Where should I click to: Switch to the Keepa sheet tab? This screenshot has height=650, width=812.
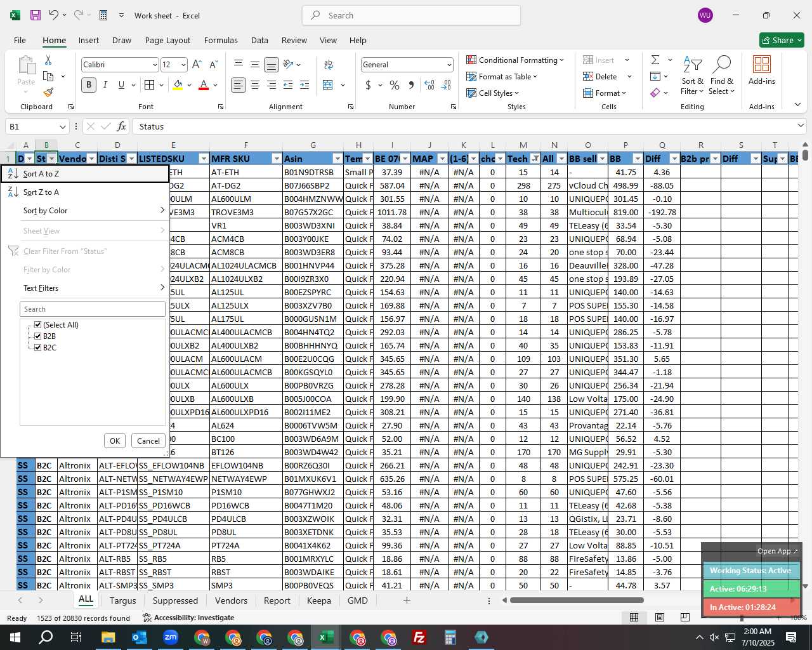pyautogui.click(x=319, y=600)
